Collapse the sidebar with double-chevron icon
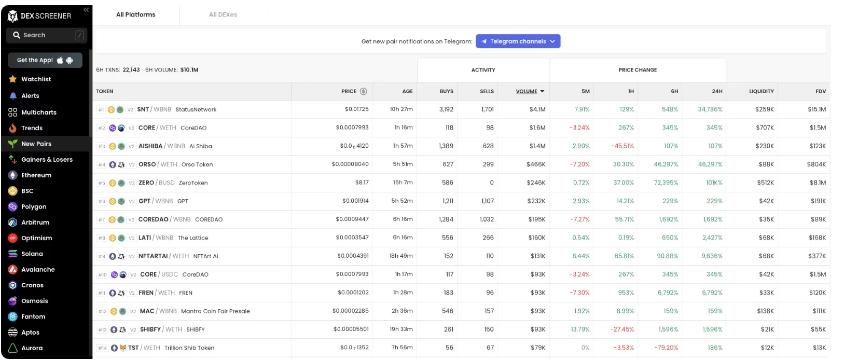841x361 pixels. pos(86,9)
